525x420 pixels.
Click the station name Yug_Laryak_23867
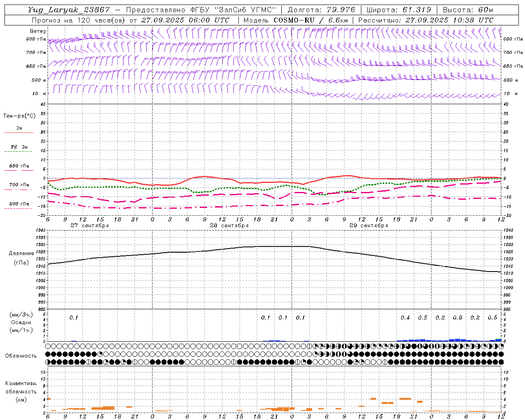[x=69, y=10]
